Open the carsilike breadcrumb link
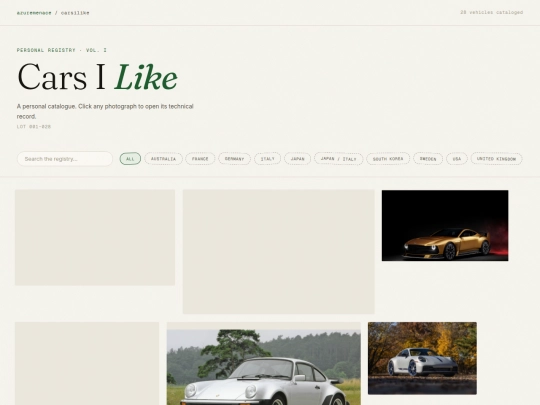Image resolution: width=540 pixels, height=405 pixels. (x=75, y=13)
